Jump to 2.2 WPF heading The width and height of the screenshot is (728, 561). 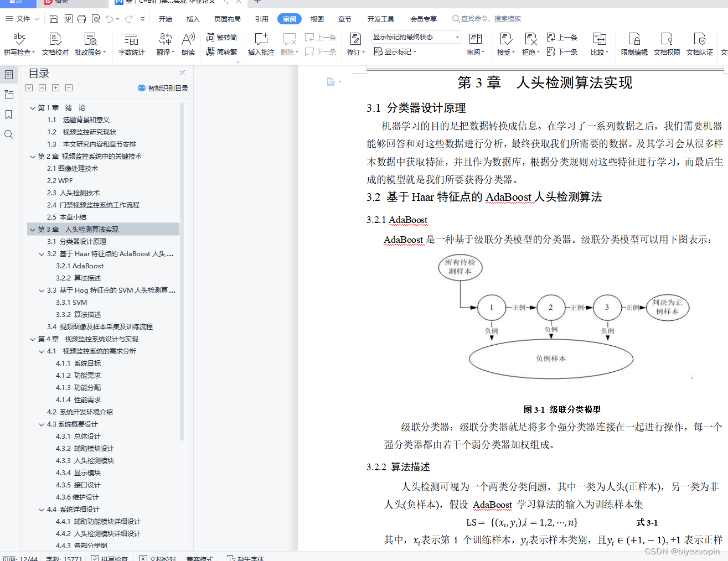(x=60, y=181)
